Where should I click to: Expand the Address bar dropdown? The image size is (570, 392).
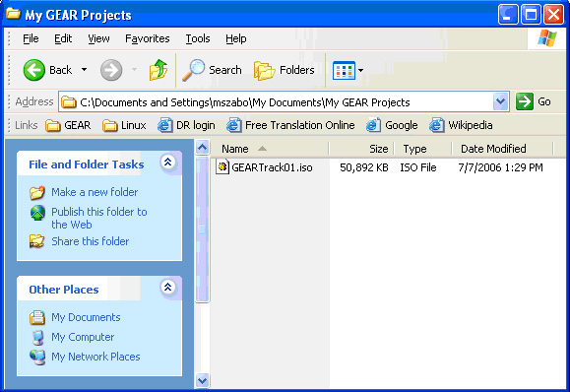coord(500,101)
